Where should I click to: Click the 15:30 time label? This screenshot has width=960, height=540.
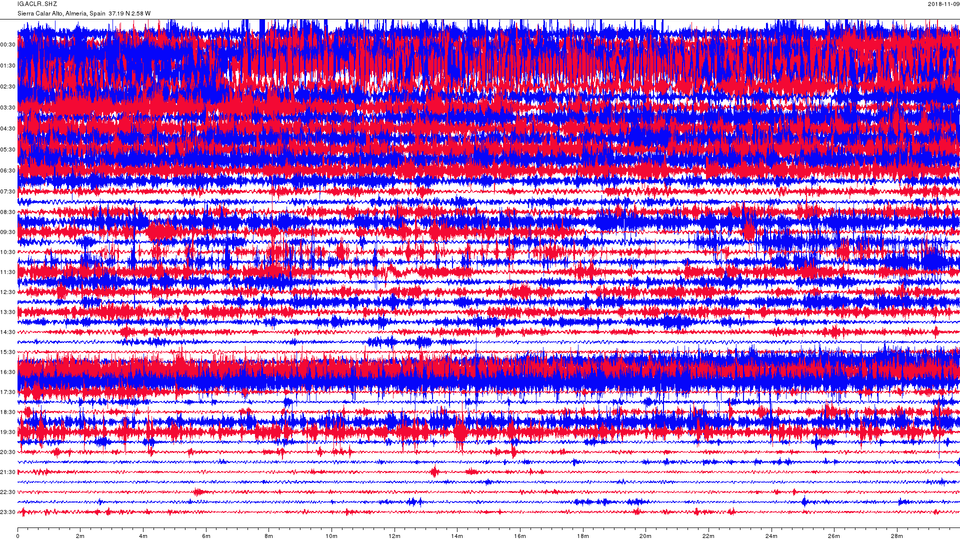pos(8,352)
